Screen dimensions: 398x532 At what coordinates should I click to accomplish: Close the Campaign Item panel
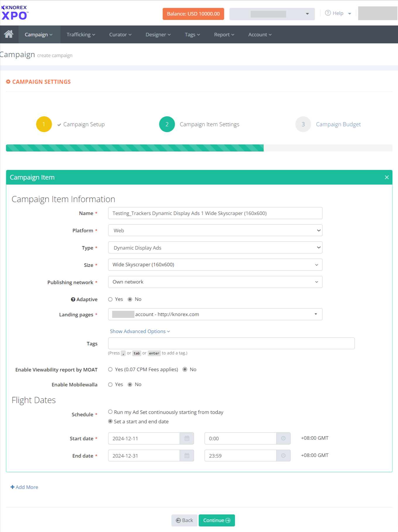click(x=387, y=177)
